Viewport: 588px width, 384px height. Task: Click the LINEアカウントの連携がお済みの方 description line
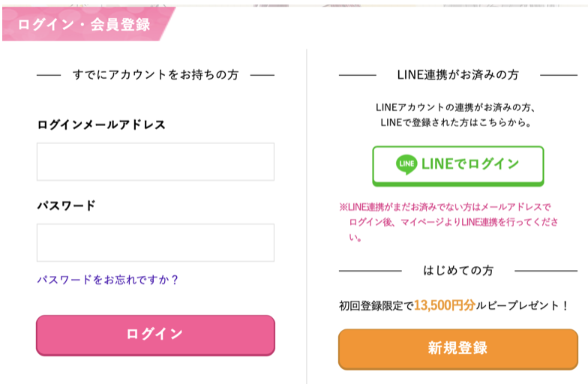point(456,107)
